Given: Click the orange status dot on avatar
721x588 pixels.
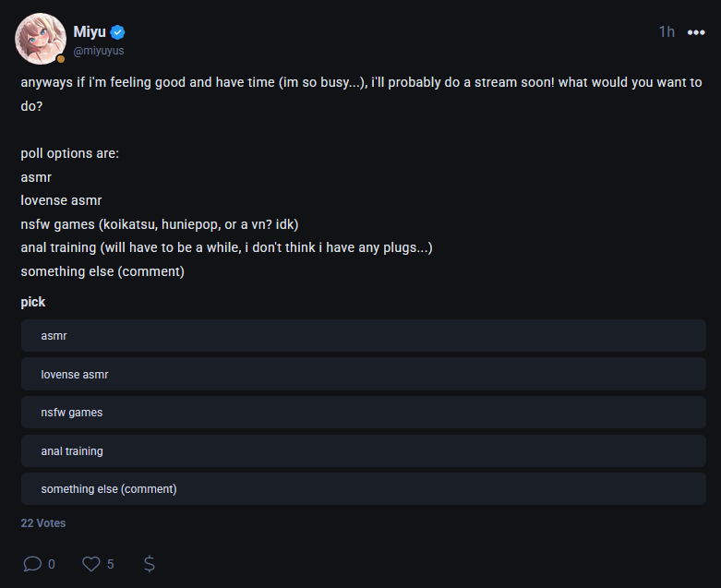Looking at the screenshot, I should click(x=61, y=59).
